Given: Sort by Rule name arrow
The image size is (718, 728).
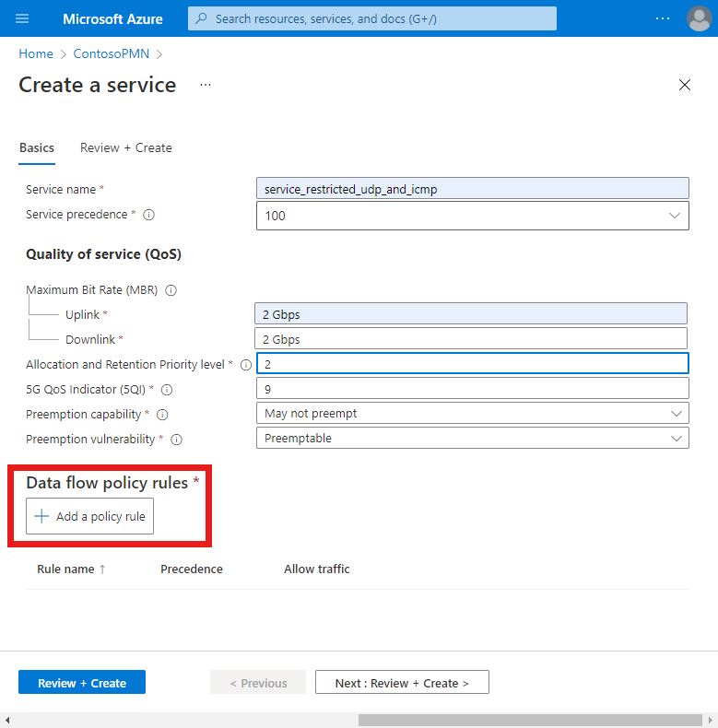Looking at the screenshot, I should pyautogui.click(x=102, y=569).
